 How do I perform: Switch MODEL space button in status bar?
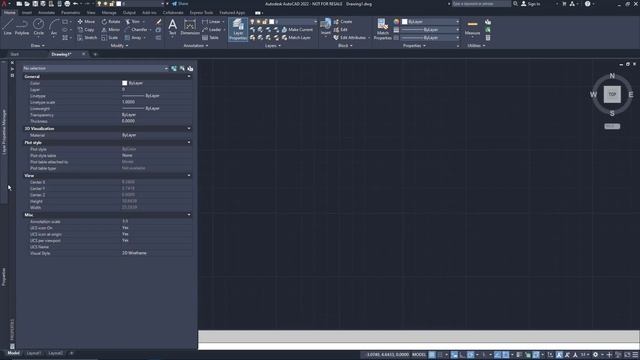coord(419,355)
